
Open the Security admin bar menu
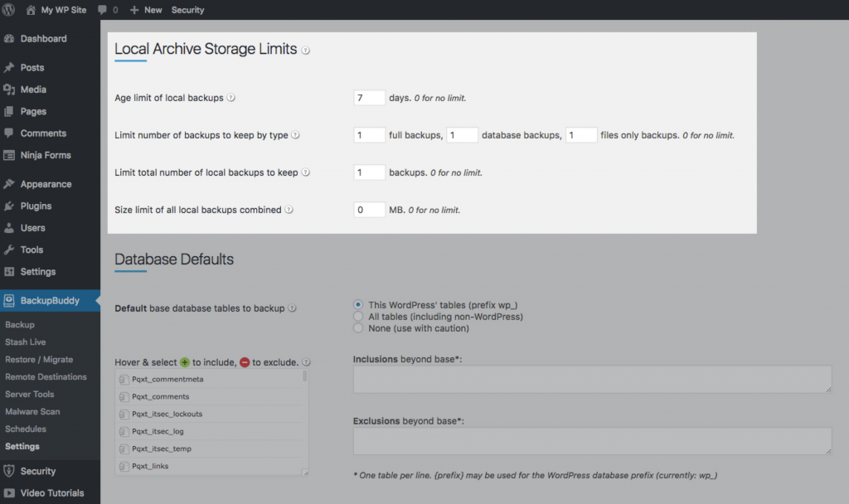(188, 10)
